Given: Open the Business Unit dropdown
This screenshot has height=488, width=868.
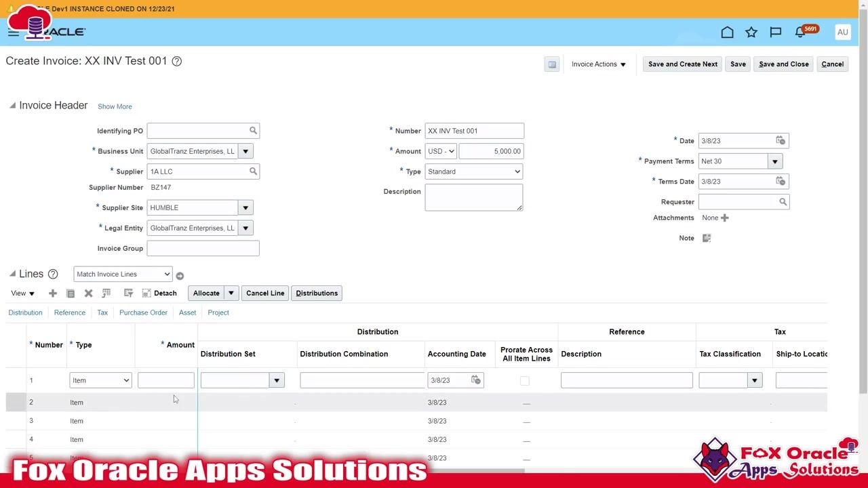Looking at the screenshot, I should [x=245, y=151].
